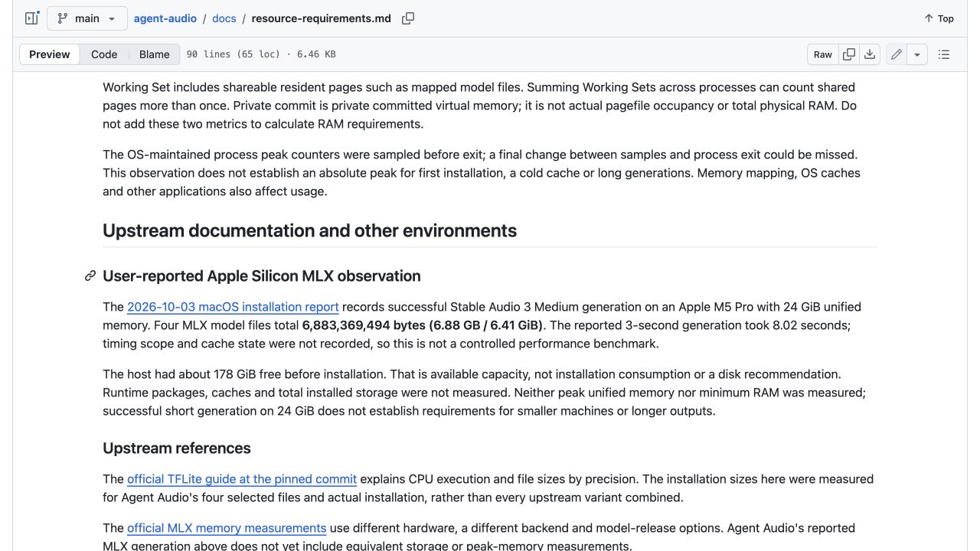Edit this file with the pencil icon

tap(897, 54)
